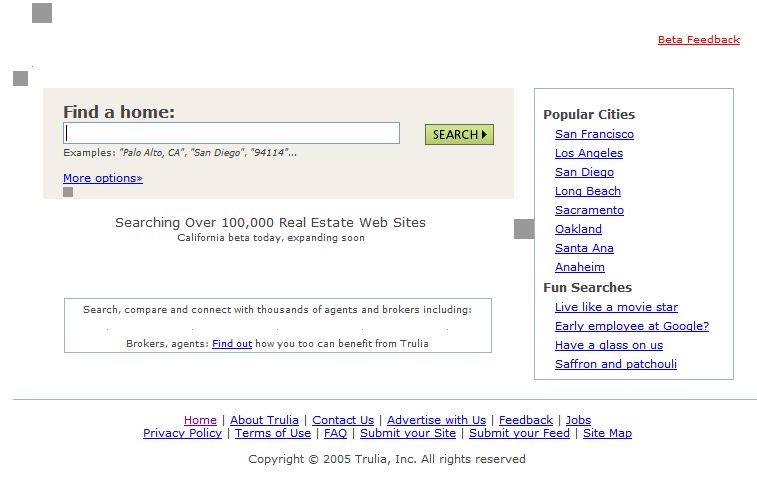Click the broken logo image placeholder at top
The image size is (757, 479).
click(x=42, y=13)
